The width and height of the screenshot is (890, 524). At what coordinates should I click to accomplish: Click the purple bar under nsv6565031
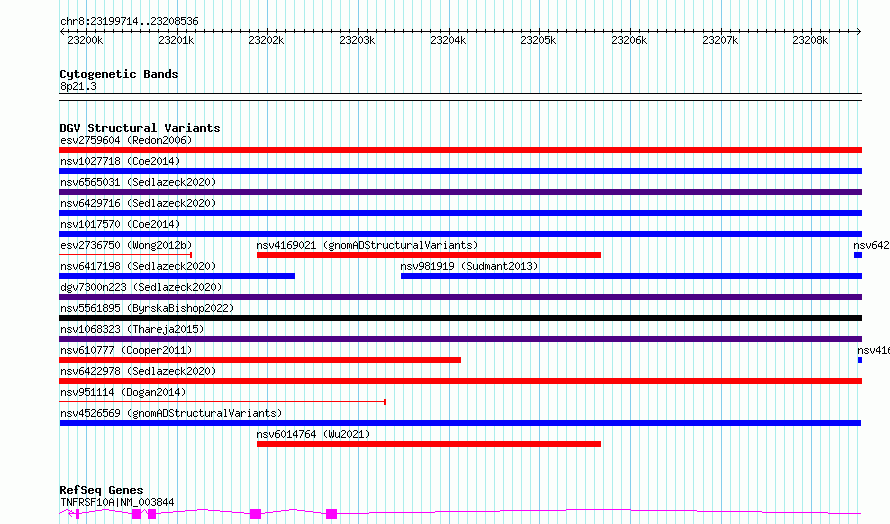pos(460,192)
